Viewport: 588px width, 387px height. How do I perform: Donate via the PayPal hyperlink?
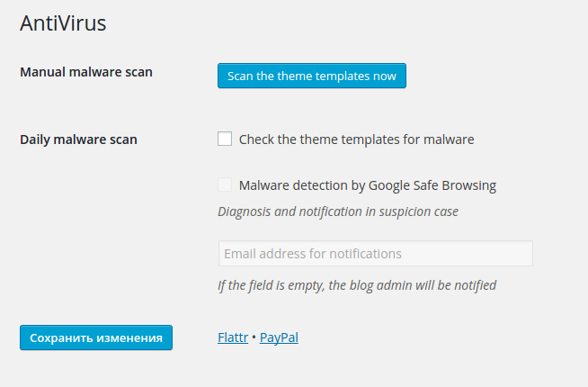click(279, 337)
